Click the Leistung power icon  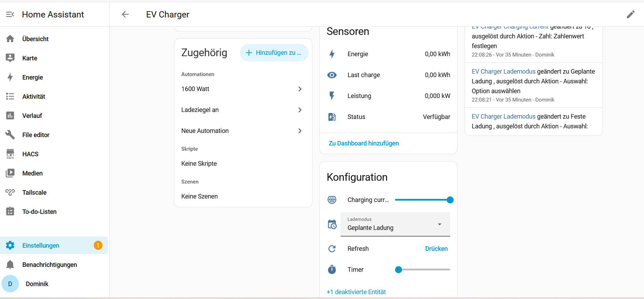[332, 96]
